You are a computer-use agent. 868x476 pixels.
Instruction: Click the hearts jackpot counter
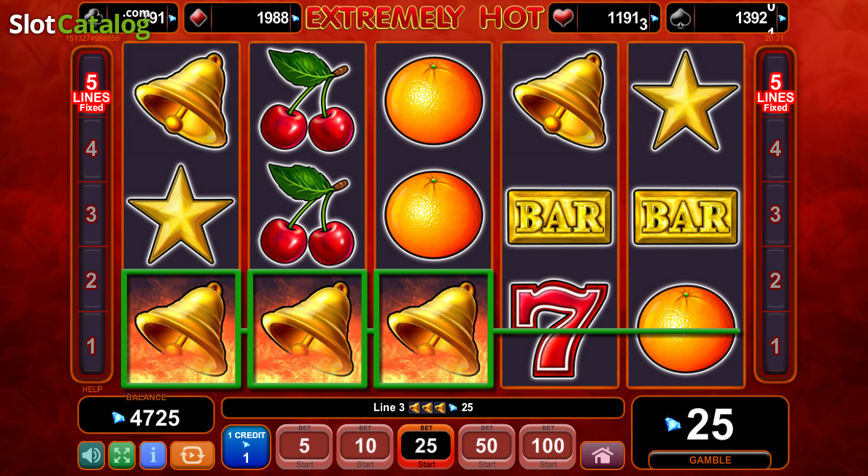pyautogui.click(x=604, y=17)
